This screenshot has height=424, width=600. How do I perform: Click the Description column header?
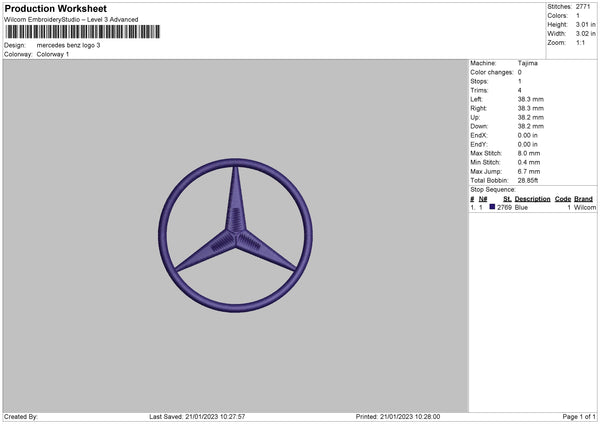tap(532, 199)
